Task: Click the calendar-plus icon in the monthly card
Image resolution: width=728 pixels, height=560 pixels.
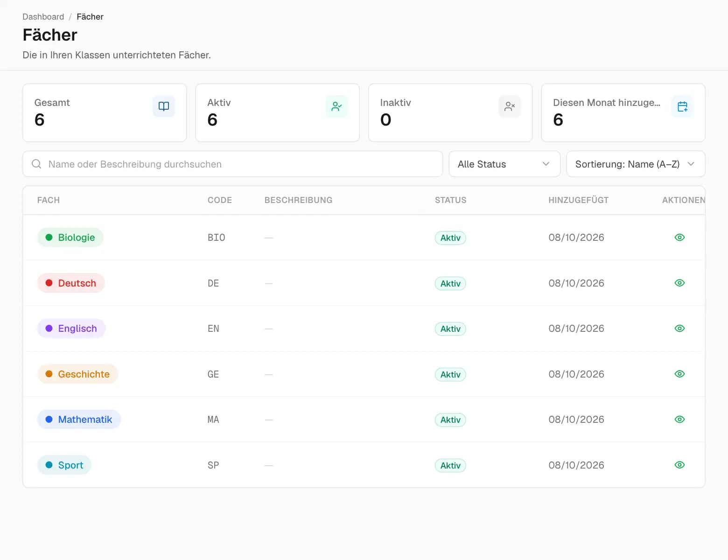Action: tap(682, 106)
